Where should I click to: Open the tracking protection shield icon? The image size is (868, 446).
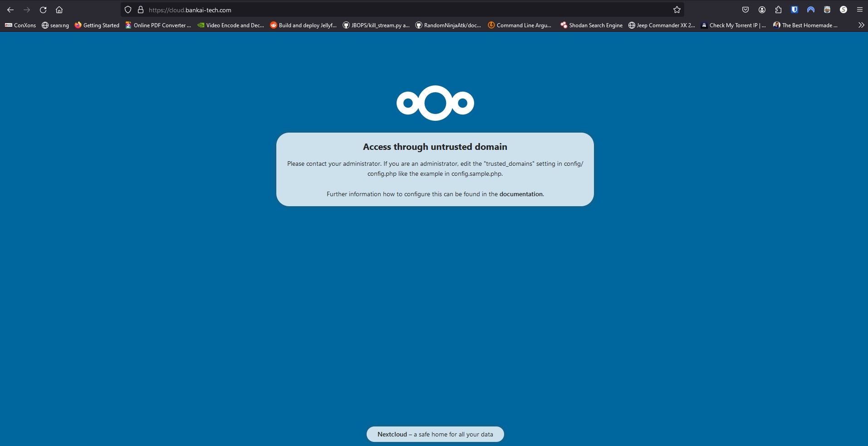128,10
